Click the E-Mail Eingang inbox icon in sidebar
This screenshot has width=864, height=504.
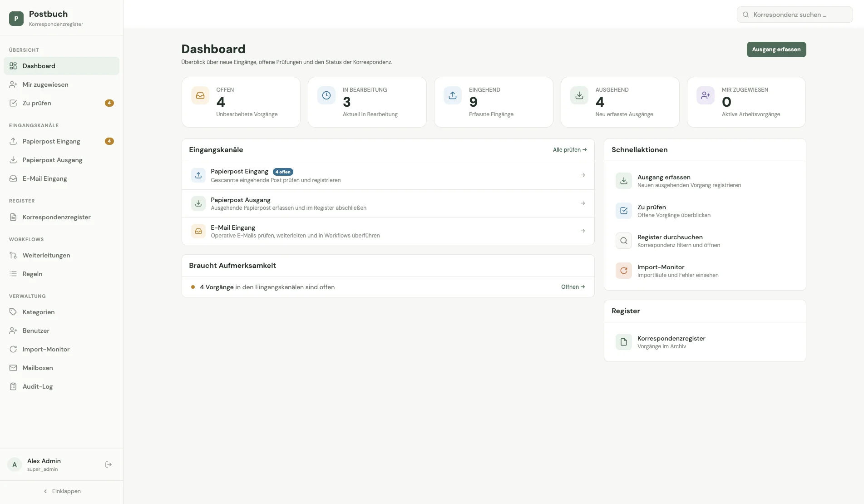[13, 178]
